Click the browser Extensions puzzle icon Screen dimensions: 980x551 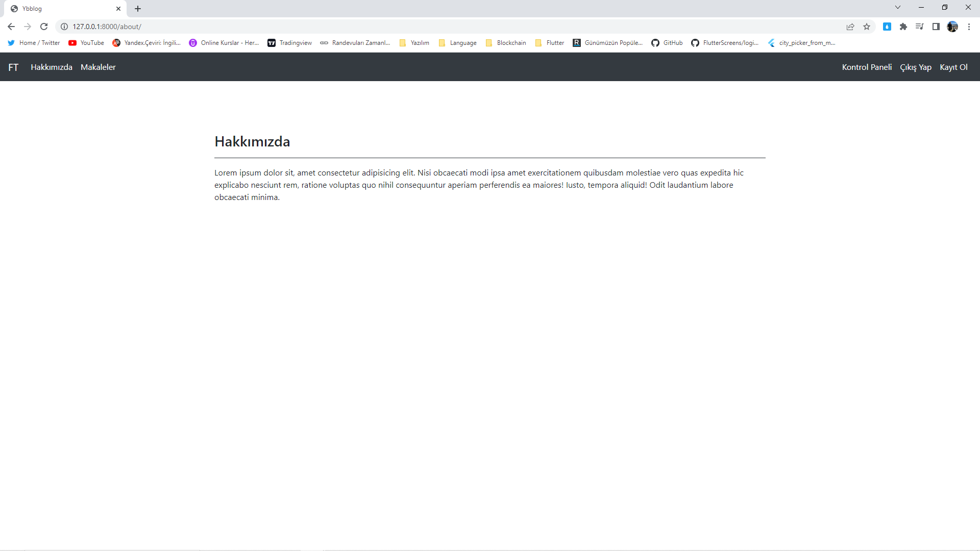pos(903,27)
